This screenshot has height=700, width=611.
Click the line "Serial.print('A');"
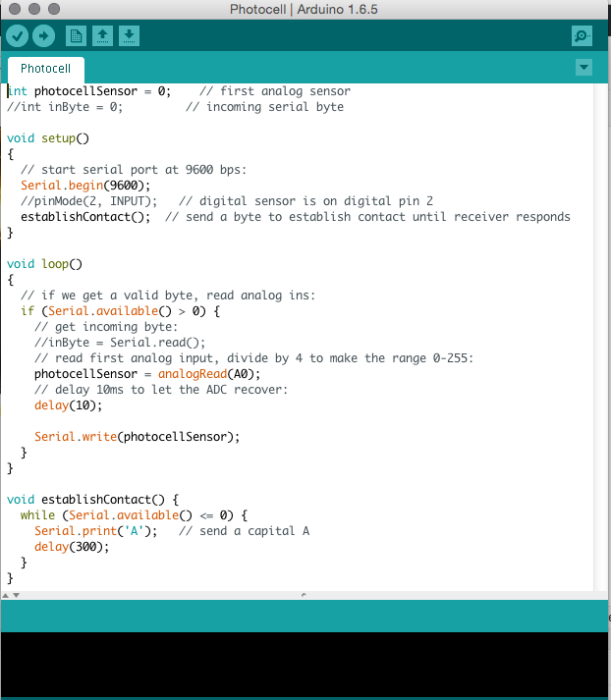(x=95, y=531)
